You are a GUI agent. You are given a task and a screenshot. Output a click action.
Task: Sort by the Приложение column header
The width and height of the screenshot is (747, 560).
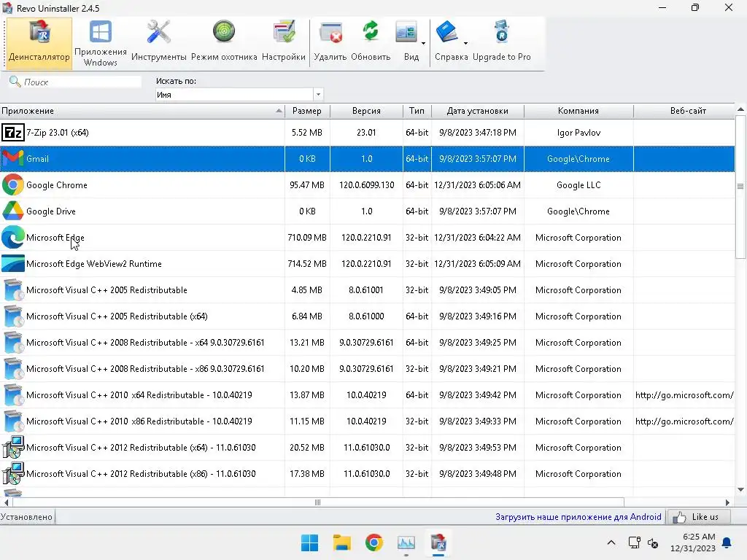[142, 111]
